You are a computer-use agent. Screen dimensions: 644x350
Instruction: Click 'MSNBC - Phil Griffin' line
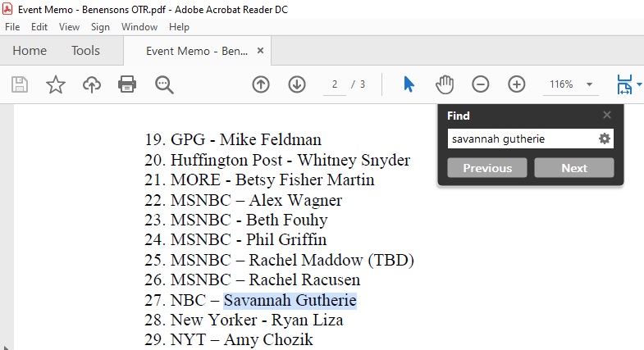249,239
